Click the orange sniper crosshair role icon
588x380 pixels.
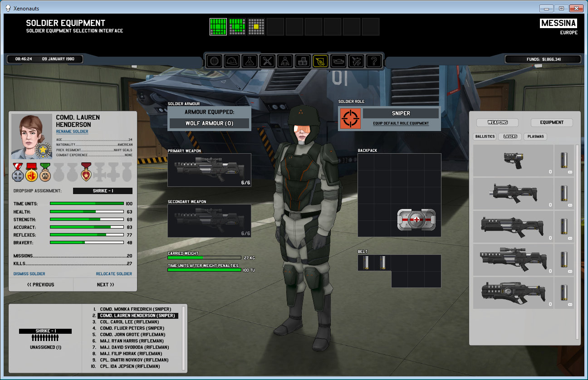350,118
